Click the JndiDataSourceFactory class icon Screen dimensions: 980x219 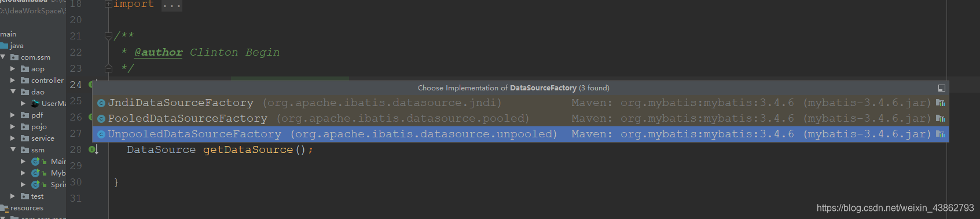[x=101, y=103]
